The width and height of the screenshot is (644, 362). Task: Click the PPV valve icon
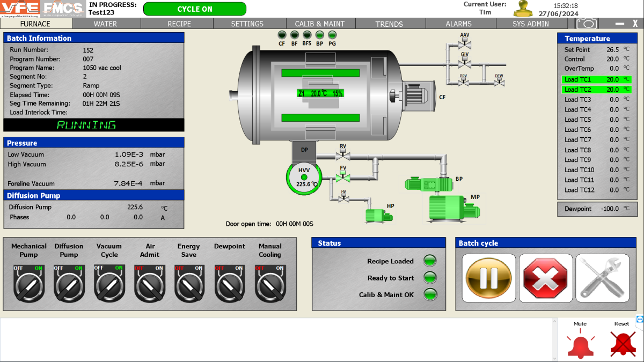[464, 83]
